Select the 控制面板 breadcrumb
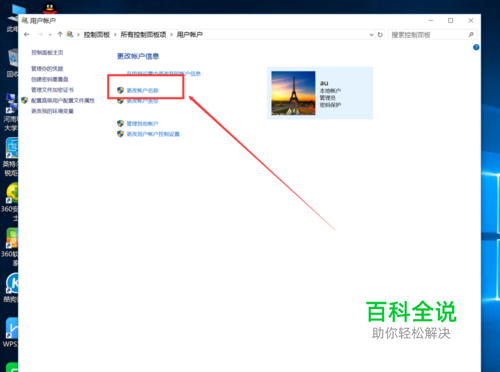This screenshot has height=372, width=500. tap(97, 35)
